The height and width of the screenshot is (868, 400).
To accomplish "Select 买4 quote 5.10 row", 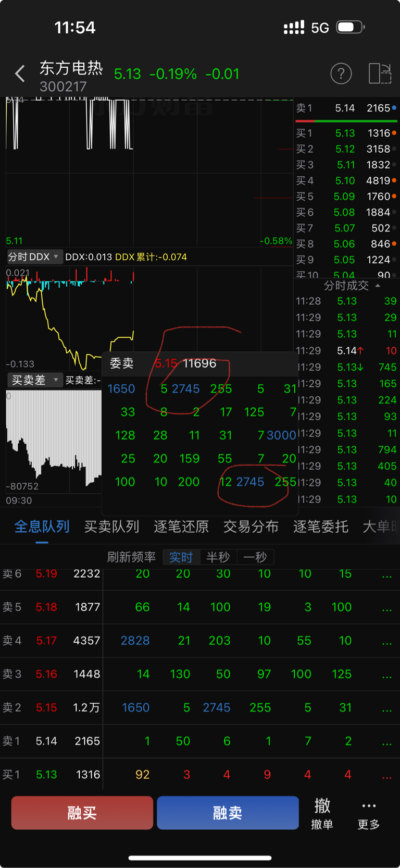I will click(346, 181).
